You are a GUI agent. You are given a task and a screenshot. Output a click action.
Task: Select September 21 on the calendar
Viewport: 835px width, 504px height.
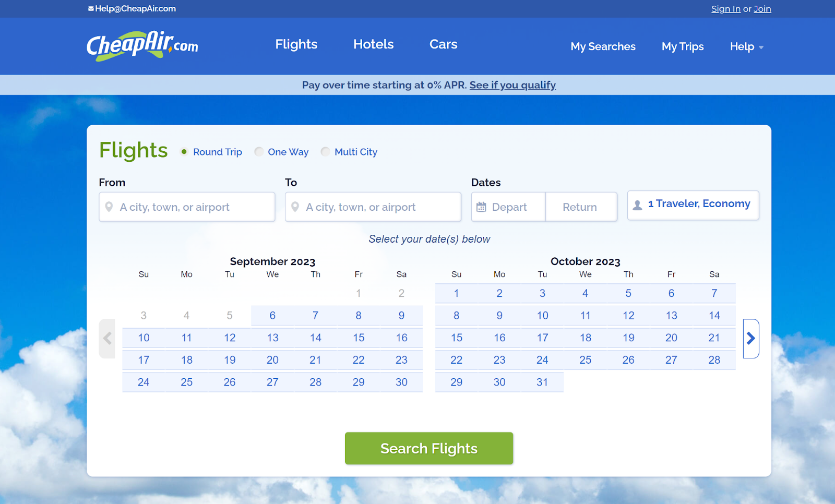[x=316, y=360]
